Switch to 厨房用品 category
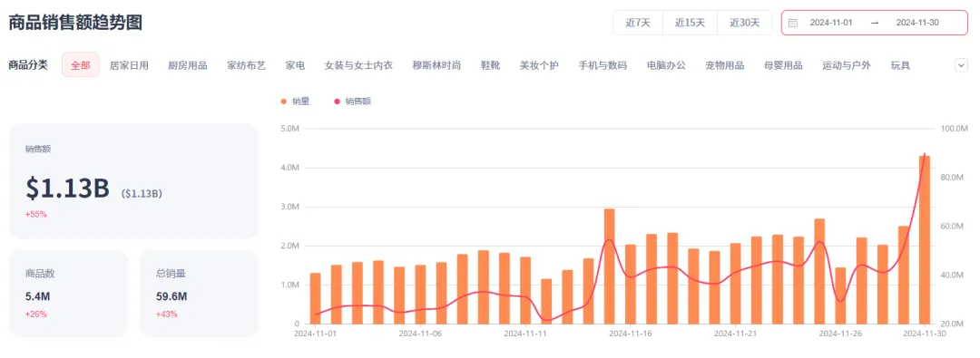This screenshot has width=980, height=358. (x=188, y=65)
